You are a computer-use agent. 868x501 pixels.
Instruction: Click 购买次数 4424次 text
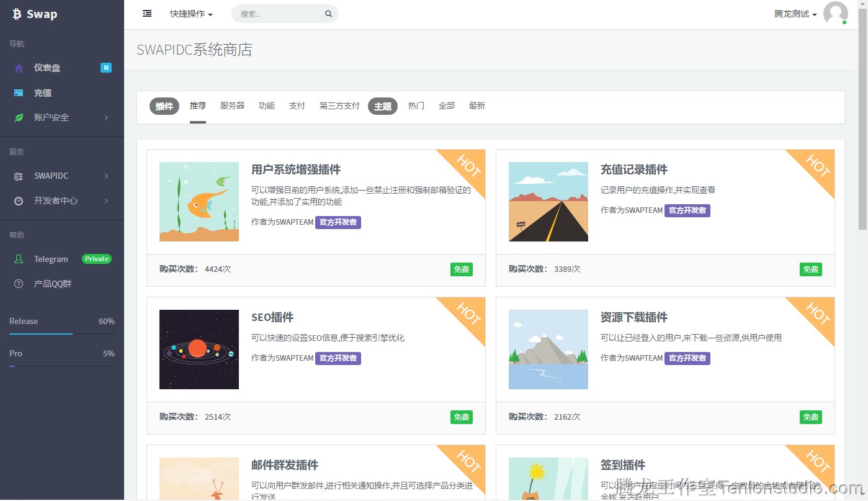195,269
